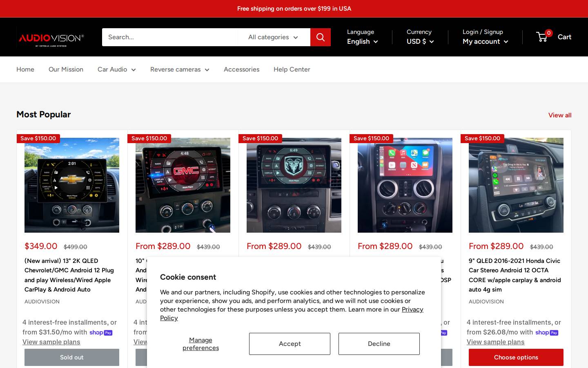View sample plans under Honda Civic product
Viewport: 588px width, 368px height.
(496, 342)
